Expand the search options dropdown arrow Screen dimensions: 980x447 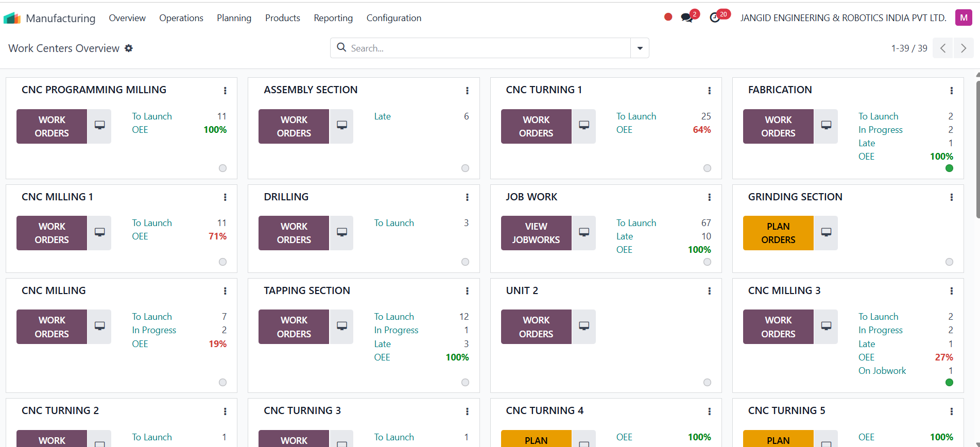pyautogui.click(x=640, y=48)
